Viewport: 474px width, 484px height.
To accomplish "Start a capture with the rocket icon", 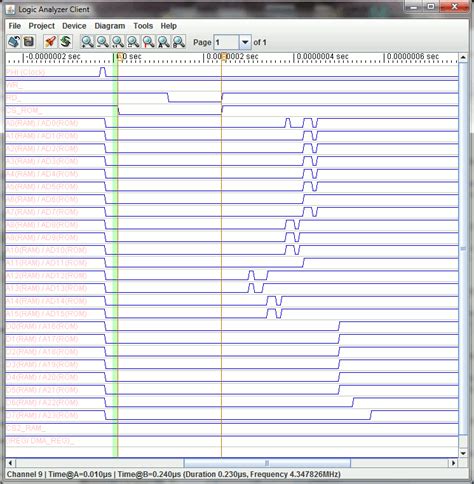I will (50, 42).
